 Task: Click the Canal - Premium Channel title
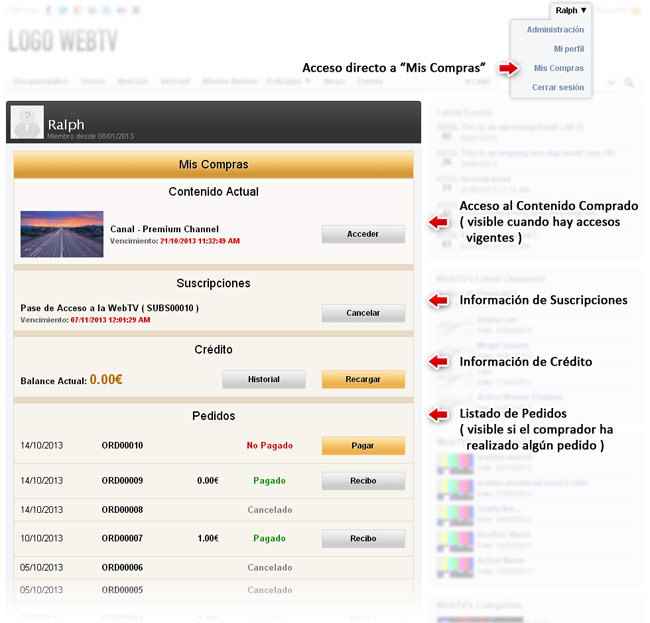pos(165,229)
